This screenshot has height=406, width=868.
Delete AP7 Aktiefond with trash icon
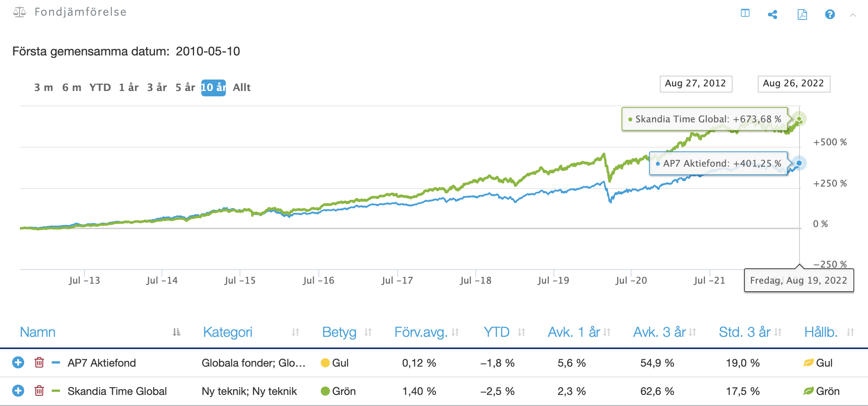point(39,362)
